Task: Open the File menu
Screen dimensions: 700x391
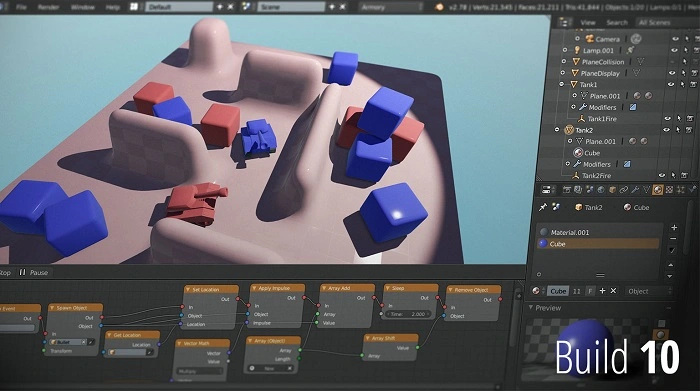Action: 21,7
